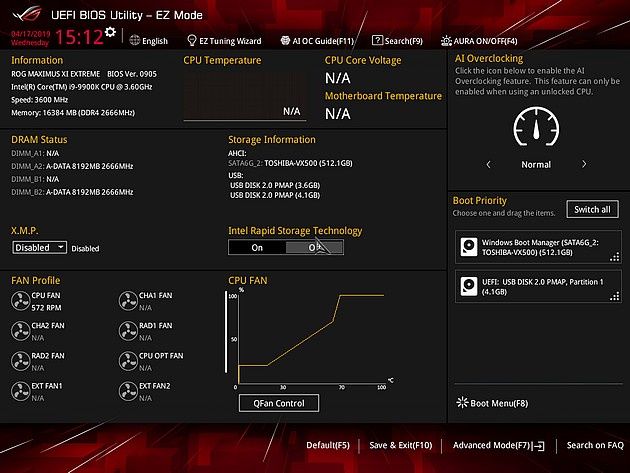Toggle AURA ON/OFF (F4)
Viewport: 630px width, 473px height.
pyautogui.click(x=479, y=41)
